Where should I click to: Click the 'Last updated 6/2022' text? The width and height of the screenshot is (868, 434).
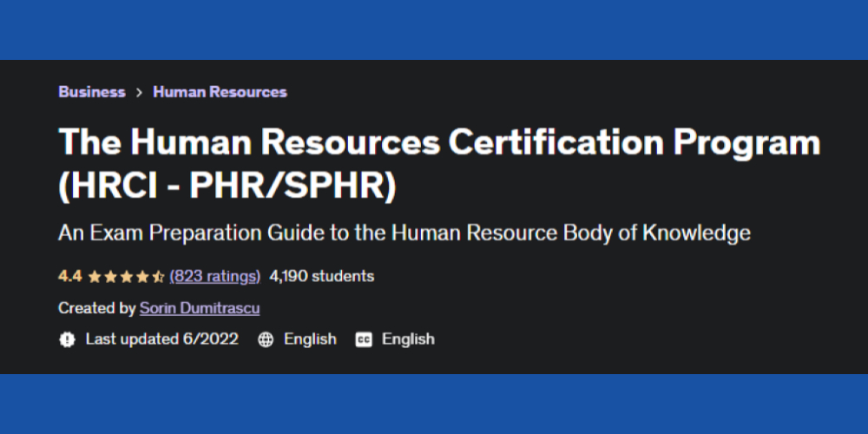tap(162, 339)
